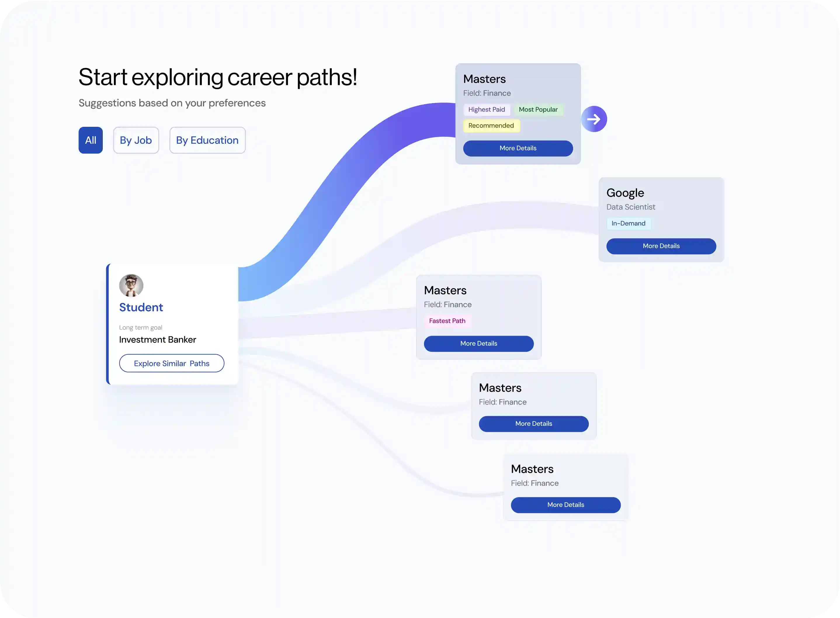Click the purple arrow icon beside top Masters card

pos(594,119)
